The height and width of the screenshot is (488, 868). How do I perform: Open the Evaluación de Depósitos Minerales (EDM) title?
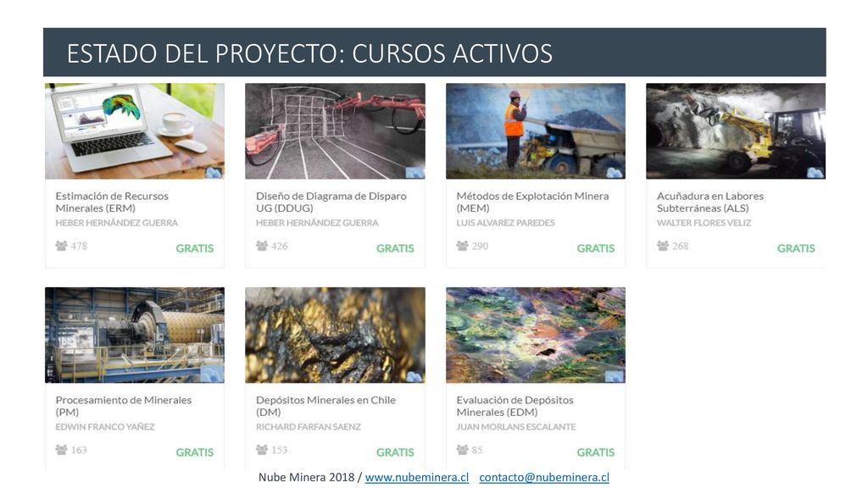click(x=515, y=406)
